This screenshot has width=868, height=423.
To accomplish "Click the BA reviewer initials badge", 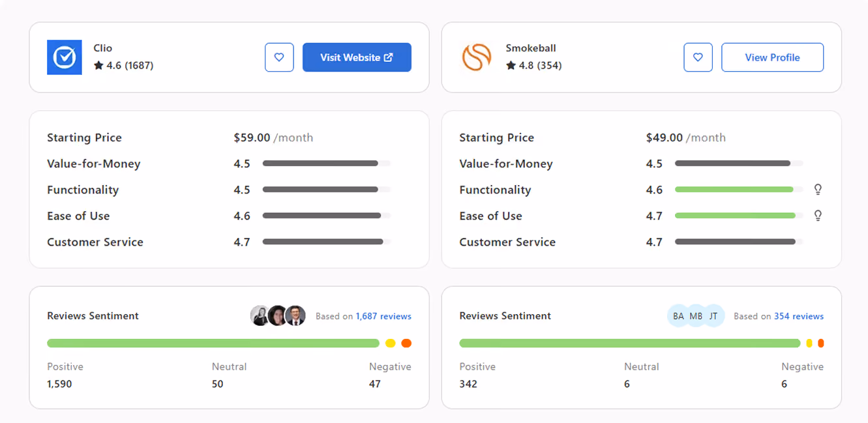I will point(678,315).
